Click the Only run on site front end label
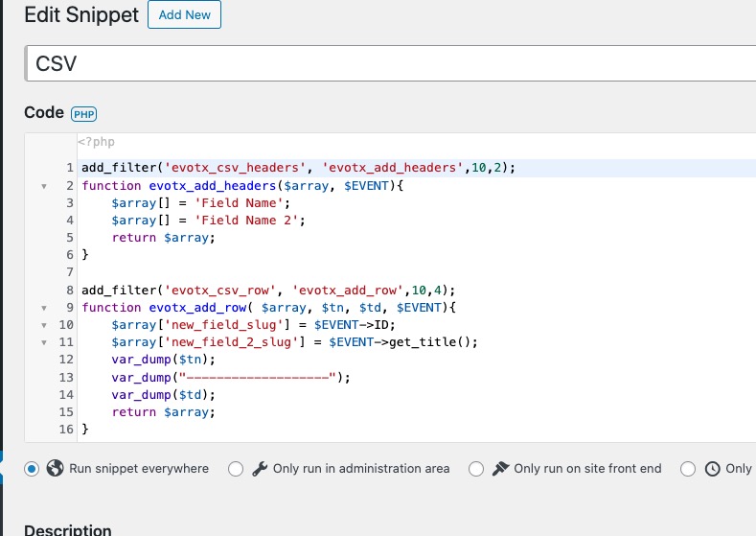This screenshot has height=536, width=756. [x=587, y=469]
